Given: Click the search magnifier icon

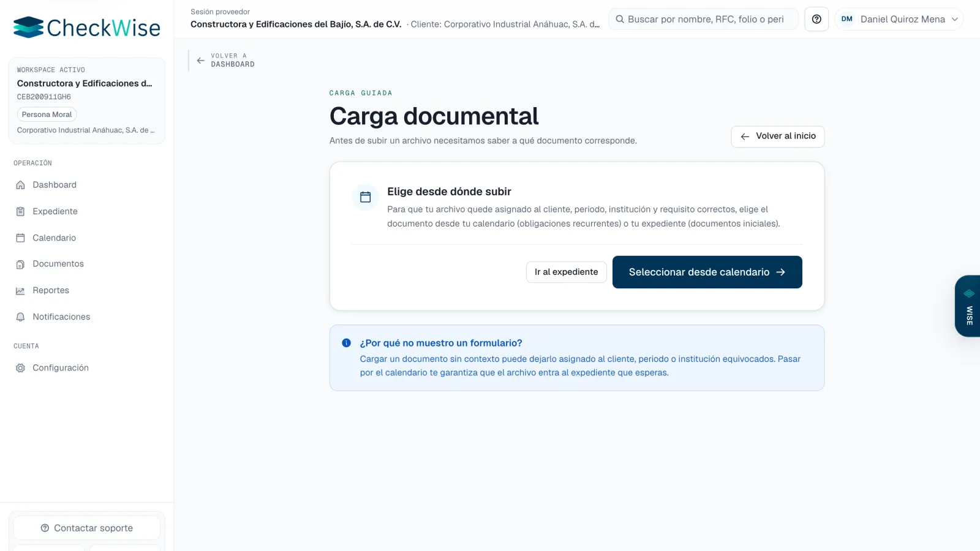Looking at the screenshot, I should pyautogui.click(x=620, y=19).
